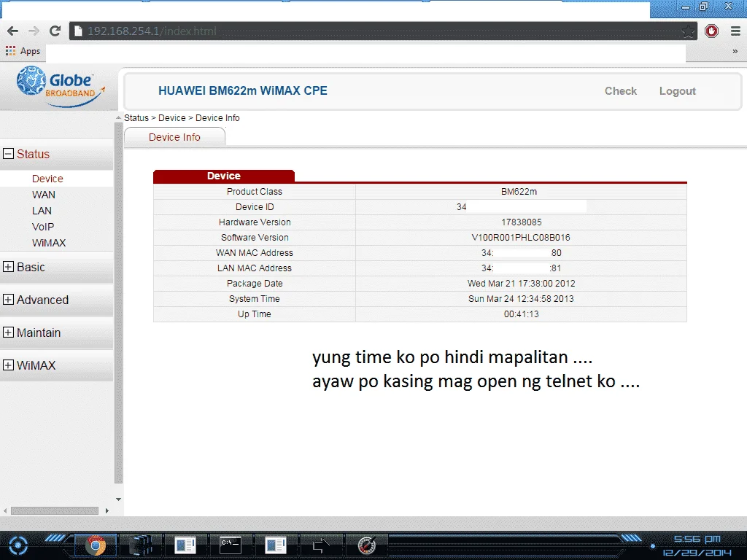Click the Up Time value 00:41:13
Screen dimensions: 747x560
click(x=521, y=314)
